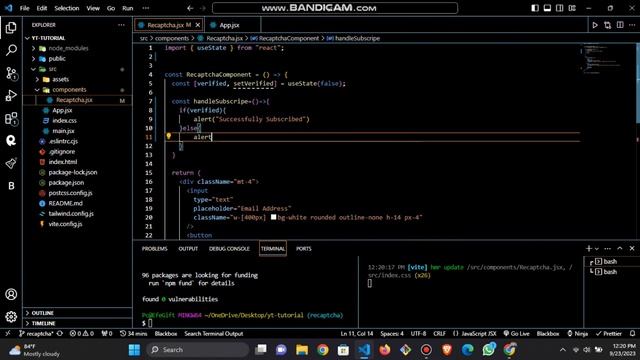Switch to the DEBUG CONSOLE tab
Image resolution: width=640 pixels, height=360 pixels.
click(x=229, y=249)
